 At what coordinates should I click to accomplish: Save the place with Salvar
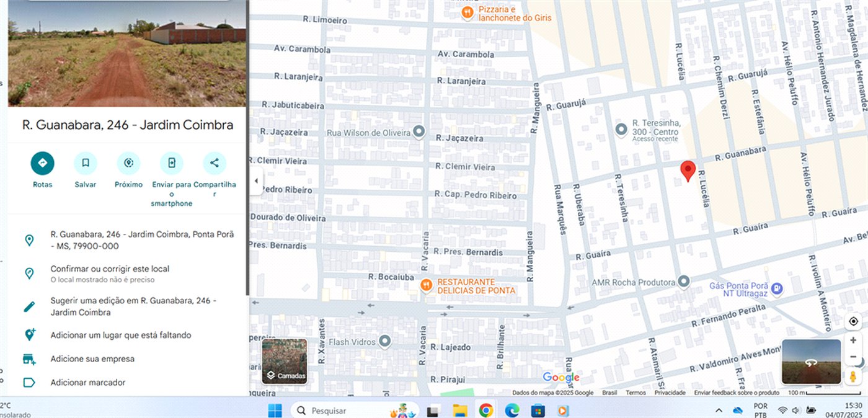(x=86, y=163)
